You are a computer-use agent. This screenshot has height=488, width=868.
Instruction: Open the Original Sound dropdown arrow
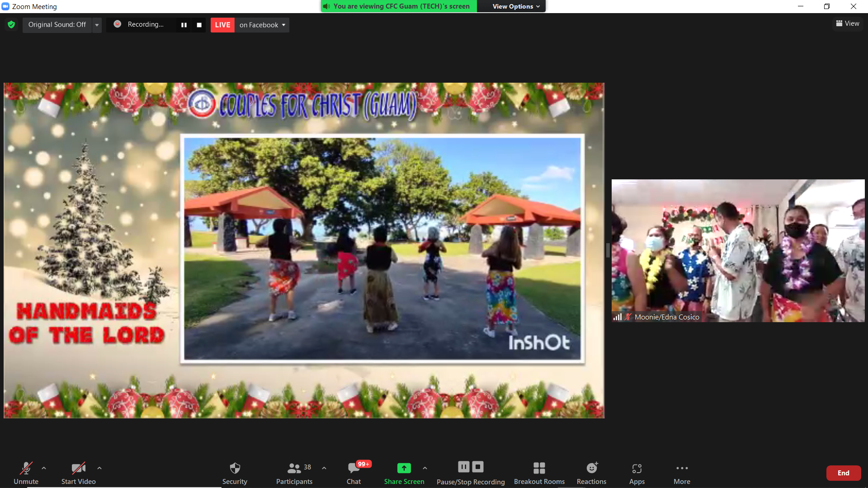[x=97, y=25]
